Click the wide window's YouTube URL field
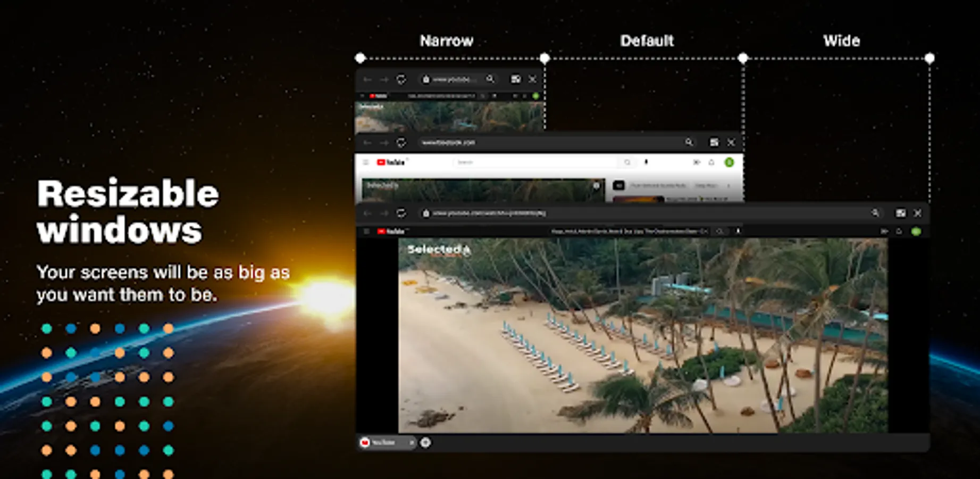This screenshot has width=980, height=479. tap(651, 213)
